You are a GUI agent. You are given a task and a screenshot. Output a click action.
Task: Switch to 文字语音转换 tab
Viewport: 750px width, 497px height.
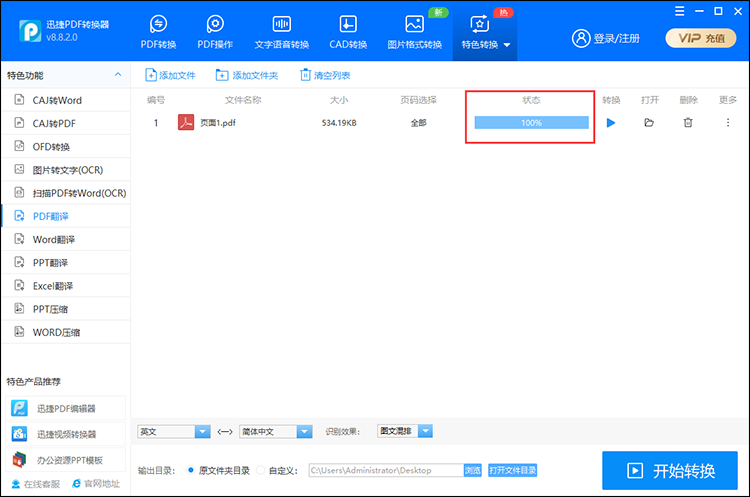282,32
